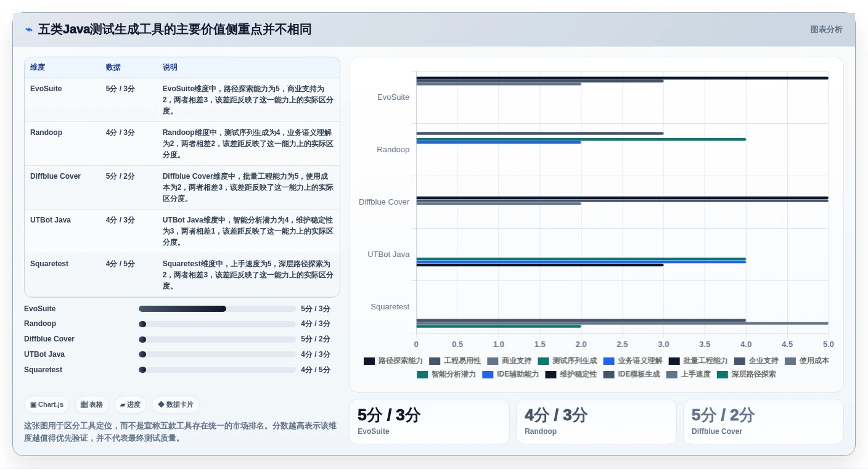
Task: Open the EvoSuite 5分 / 3分 summary card
Action: point(429,422)
